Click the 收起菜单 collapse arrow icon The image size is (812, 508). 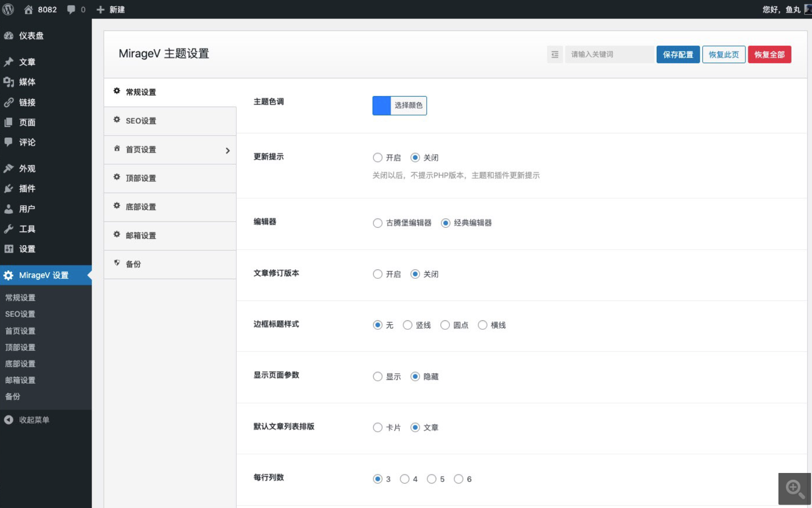(9, 420)
